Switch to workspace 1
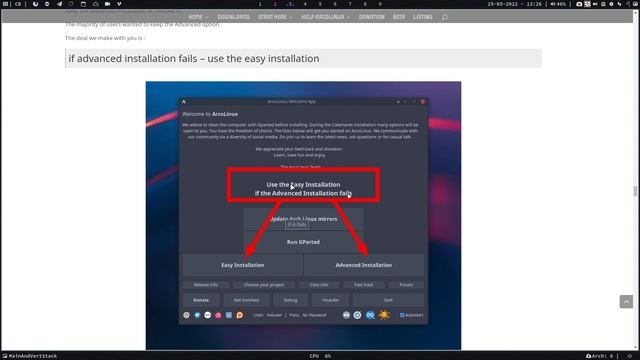The height and width of the screenshot is (360, 640). point(260,4)
